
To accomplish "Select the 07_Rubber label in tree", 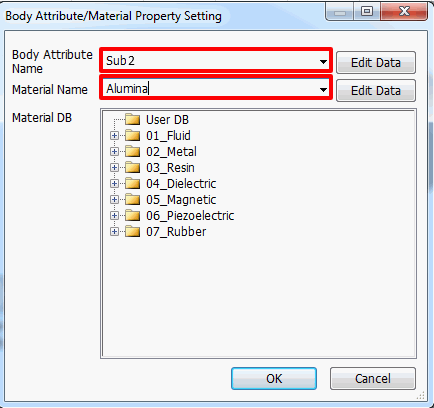I will coord(176,231).
